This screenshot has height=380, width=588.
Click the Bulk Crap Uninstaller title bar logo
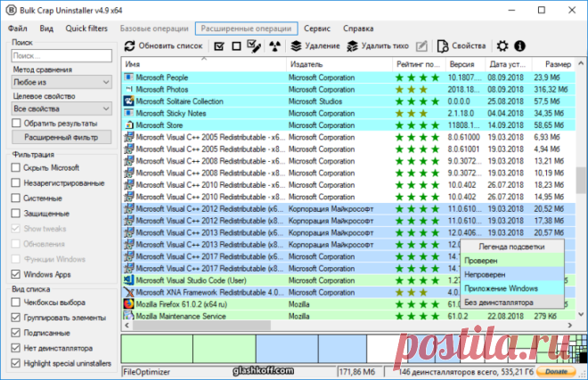(x=12, y=10)
